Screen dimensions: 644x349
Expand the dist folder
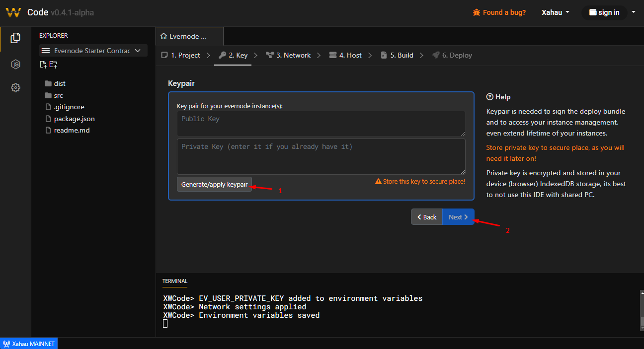pyautogui.click(x=55, y=83)
